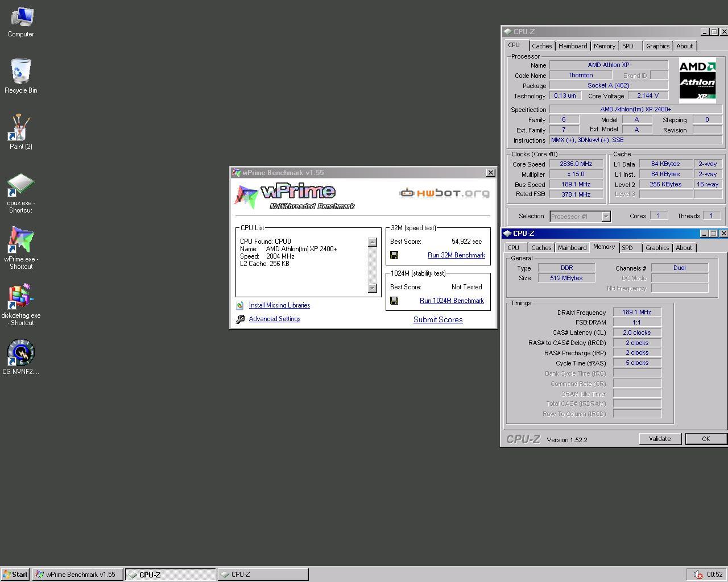Click the Core Voltage 2.144 V value
Viewport: 728px width, 582px height.
point(648,95)
